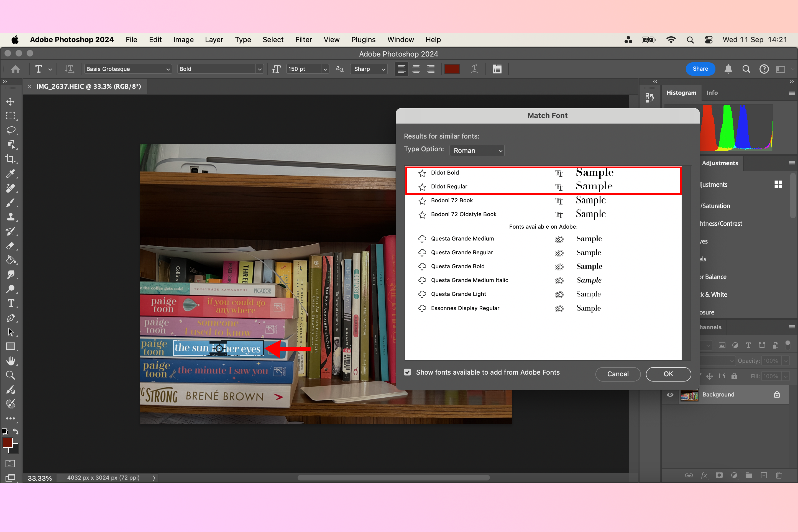The height and width of the screenshot is (532, 798).
Task: Open the Filter menu
Action: click(x=303, y=40)
